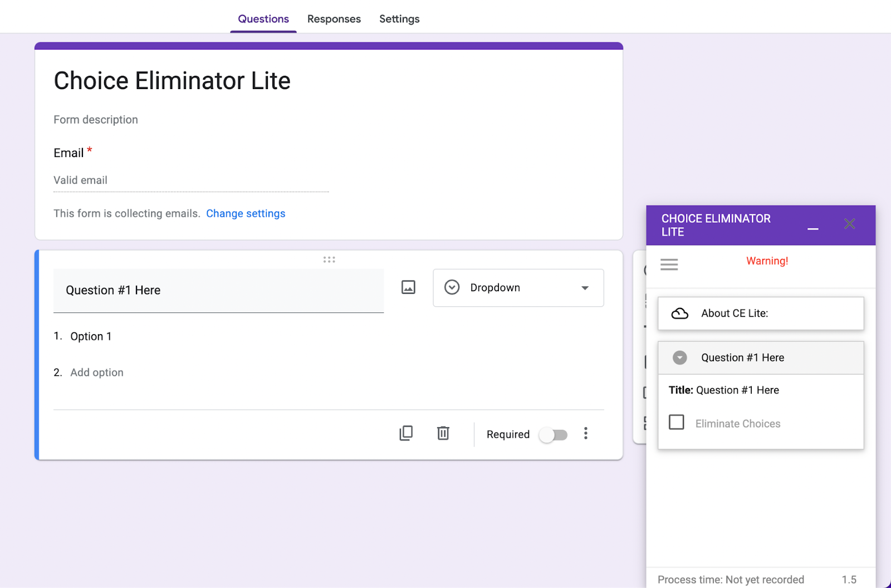Delete the question using the trash icon
This screenshot has width=891, height=588.
point(443,433)
